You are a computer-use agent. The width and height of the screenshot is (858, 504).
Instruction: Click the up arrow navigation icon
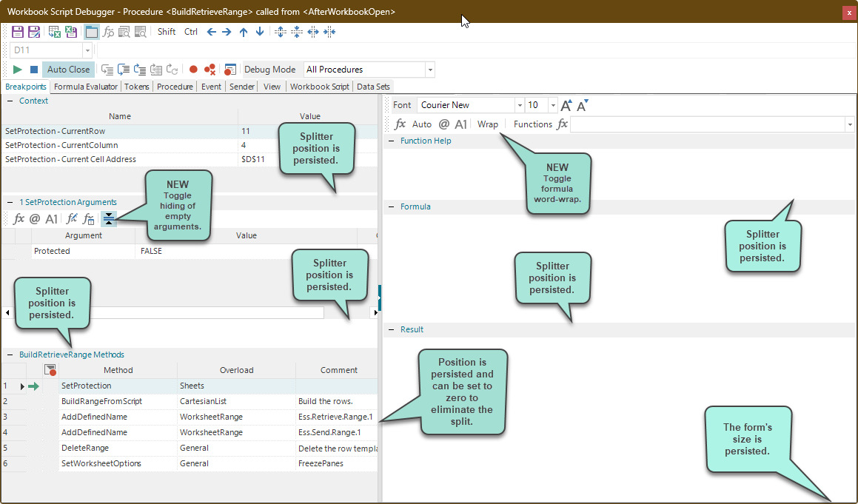(244, 32)
